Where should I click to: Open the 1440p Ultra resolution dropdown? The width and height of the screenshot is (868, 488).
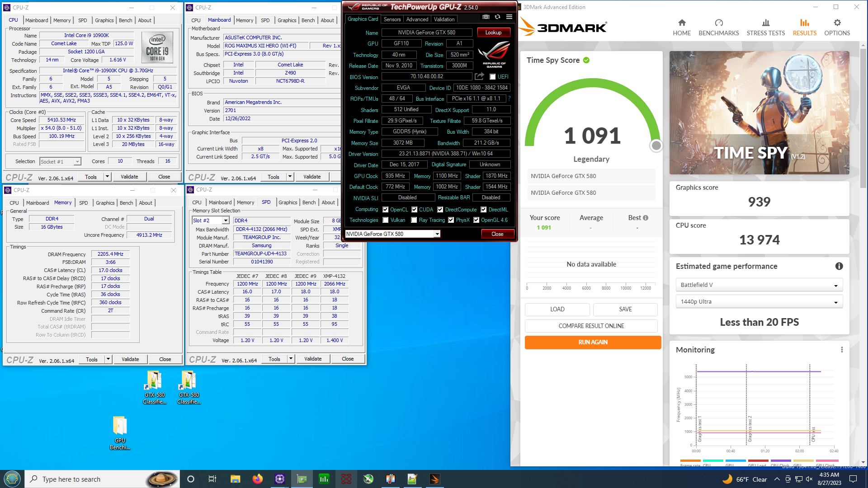click(x=759, y=302)
